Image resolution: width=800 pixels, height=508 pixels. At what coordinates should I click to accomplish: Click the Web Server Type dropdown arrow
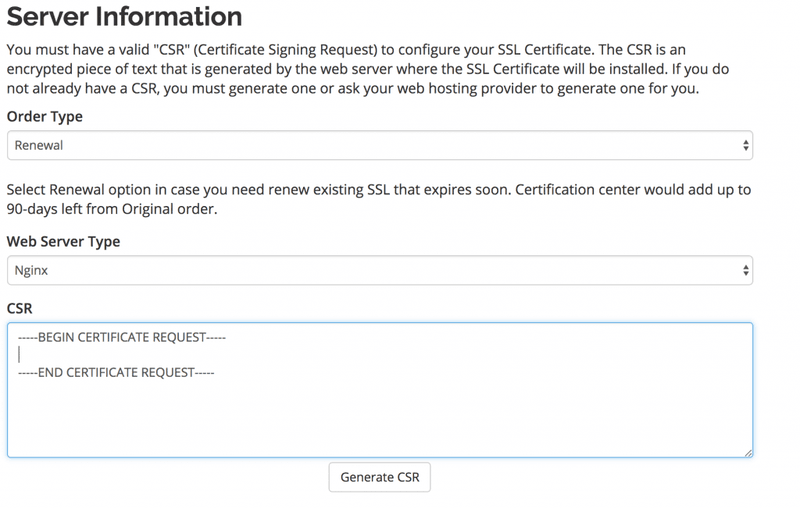(746, 269)
